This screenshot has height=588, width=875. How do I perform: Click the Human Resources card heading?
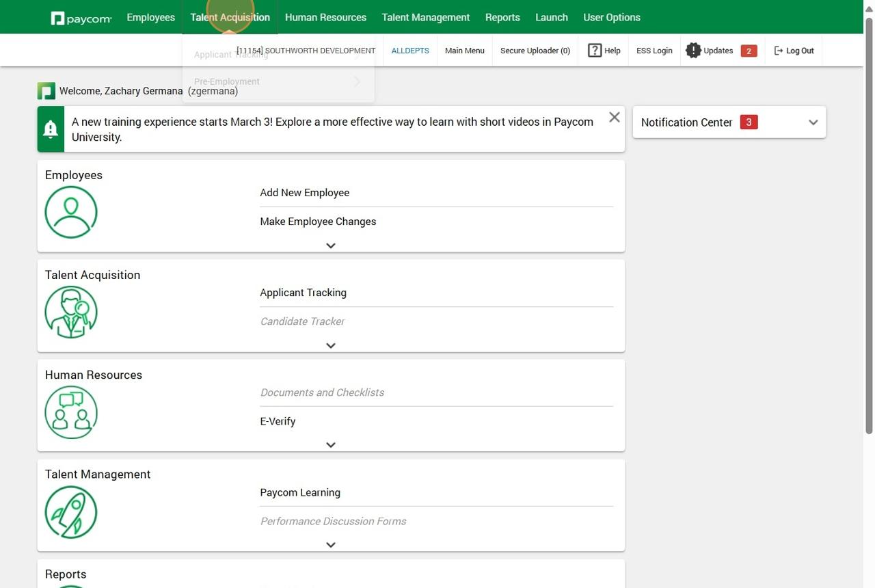(94, 375)
